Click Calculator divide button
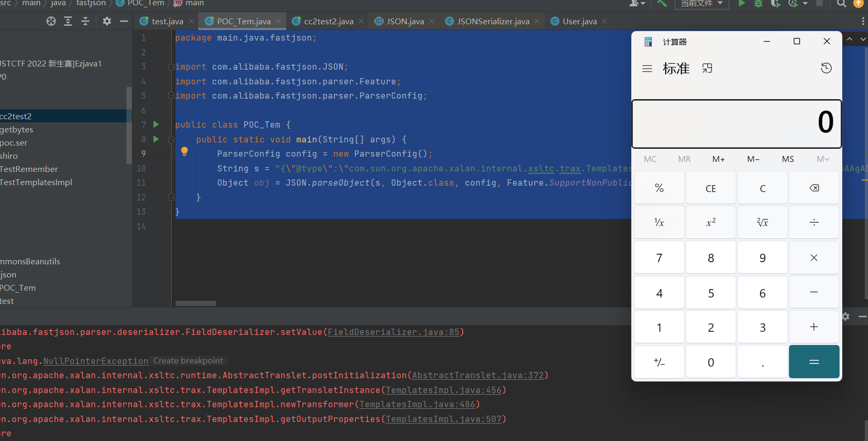The height and width of the screenshot is (441, 868). click(814, 223)
